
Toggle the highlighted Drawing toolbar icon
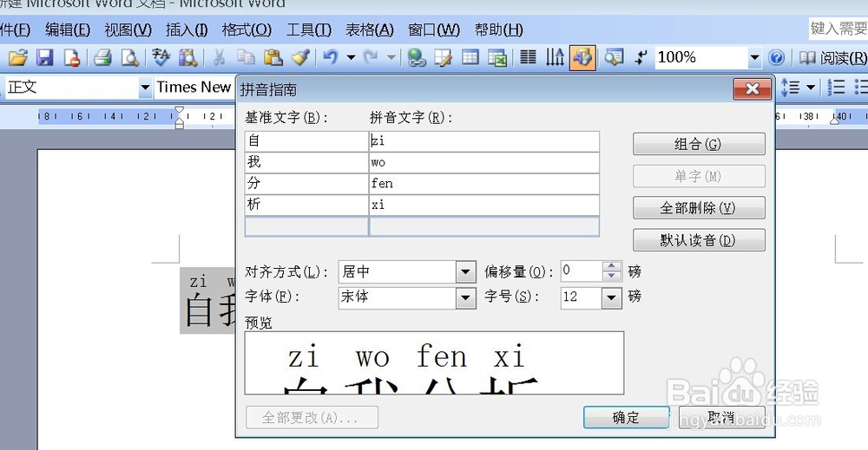582,57
